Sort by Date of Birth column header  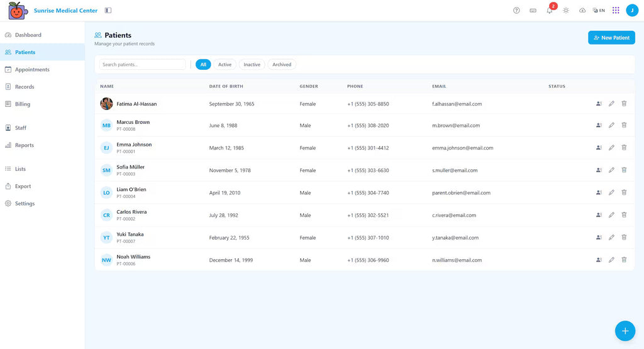[226, 86]
